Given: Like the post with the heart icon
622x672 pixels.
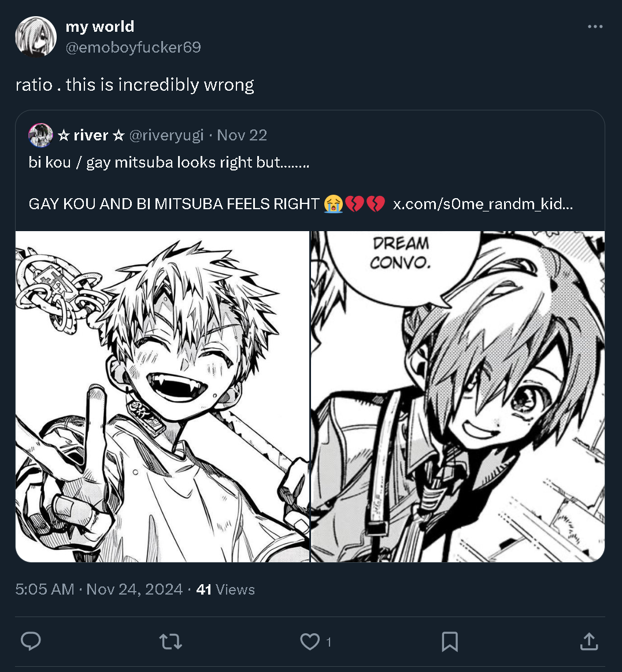Looking at the screenshot, I should click(x=310, y=641).
